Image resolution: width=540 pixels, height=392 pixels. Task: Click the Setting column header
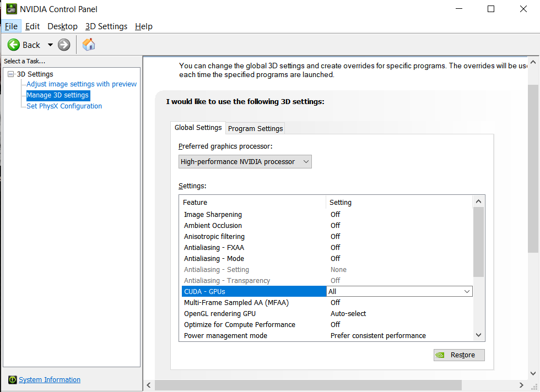coord(399,203)
